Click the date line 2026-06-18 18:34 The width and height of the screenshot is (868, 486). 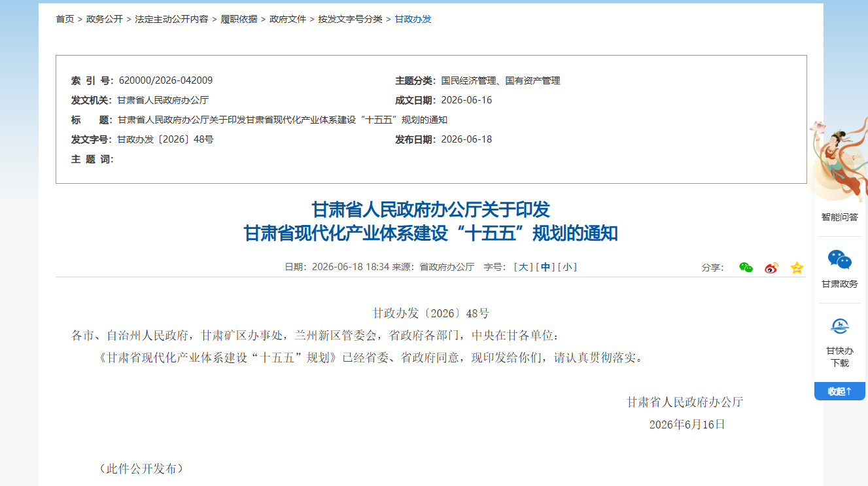point(351,267)
